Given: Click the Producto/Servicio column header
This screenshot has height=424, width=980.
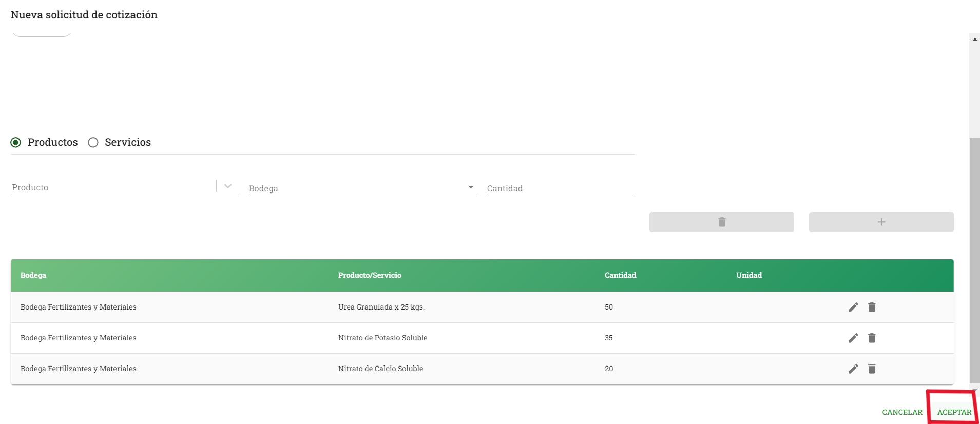Looking at the screenshot, I should [x=370, y=275].
